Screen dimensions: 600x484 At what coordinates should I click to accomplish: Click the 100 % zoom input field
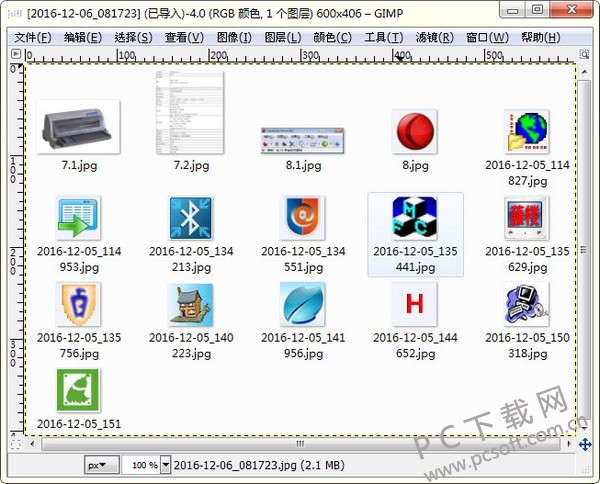pyautogui.click(x=141, y=465)
